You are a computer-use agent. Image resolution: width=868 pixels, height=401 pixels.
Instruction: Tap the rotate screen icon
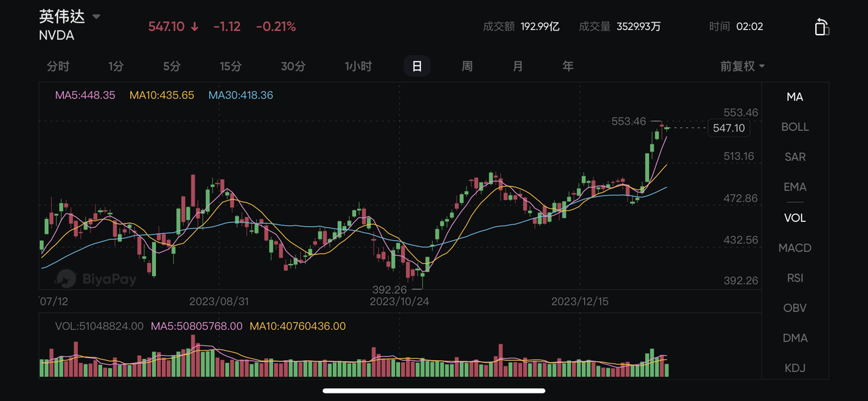click(x=821, y=27)
